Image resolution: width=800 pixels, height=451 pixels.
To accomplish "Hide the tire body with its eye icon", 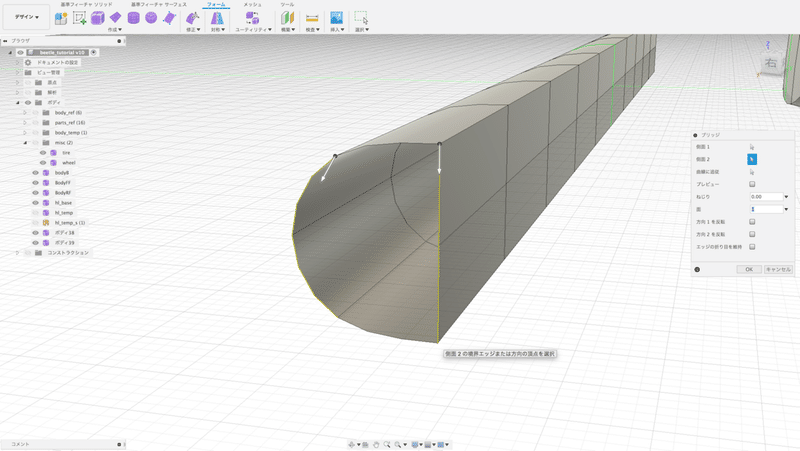I will (x=43, y=153).
